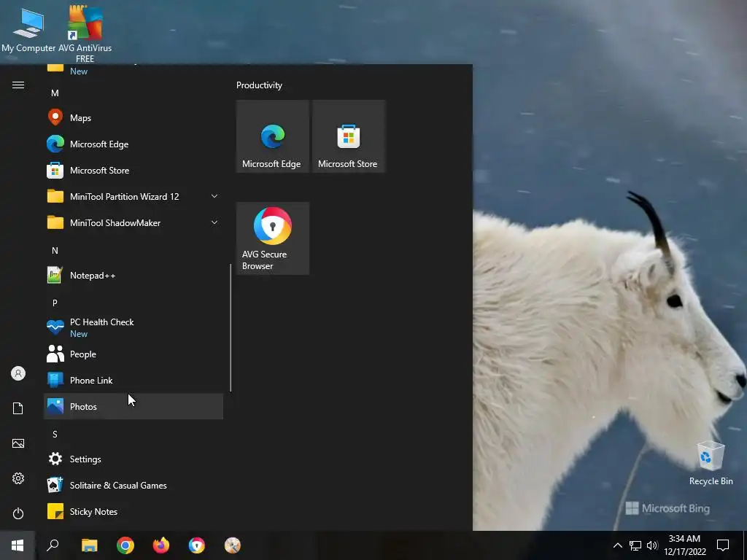Click the MiniTool ShadowMaker folder icon

(x=55, y=222)
